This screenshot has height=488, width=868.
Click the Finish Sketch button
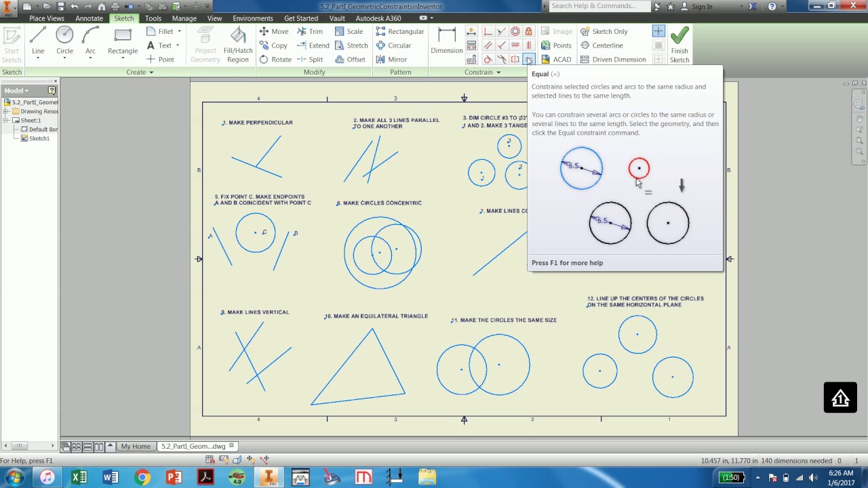tap(679, 45)
